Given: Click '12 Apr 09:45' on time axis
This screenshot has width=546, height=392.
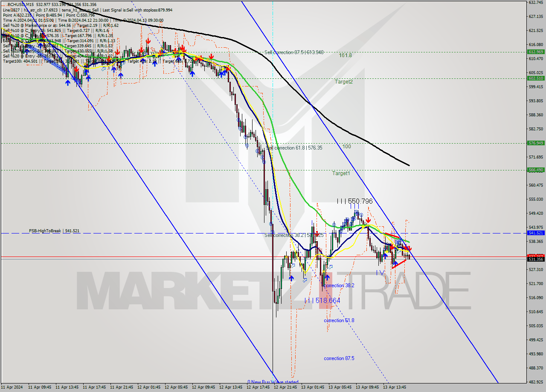Looking at the screenshot, I should point(203,388).
